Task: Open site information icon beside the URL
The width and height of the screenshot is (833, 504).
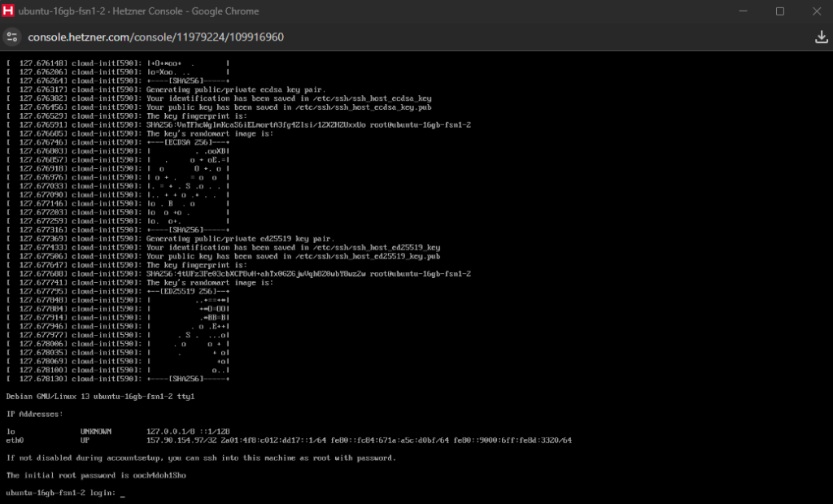Action: pos(12,37)
